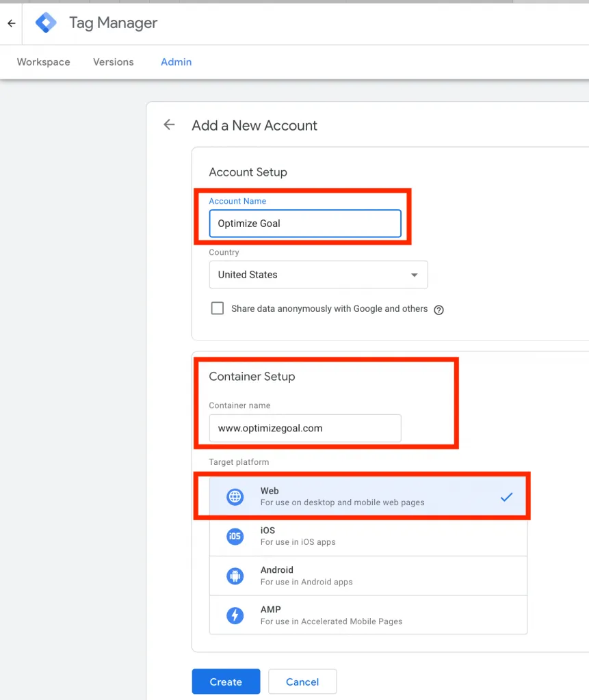Click the Android robot icon
This screenshot has height=700, width=589.
point(235,576)
